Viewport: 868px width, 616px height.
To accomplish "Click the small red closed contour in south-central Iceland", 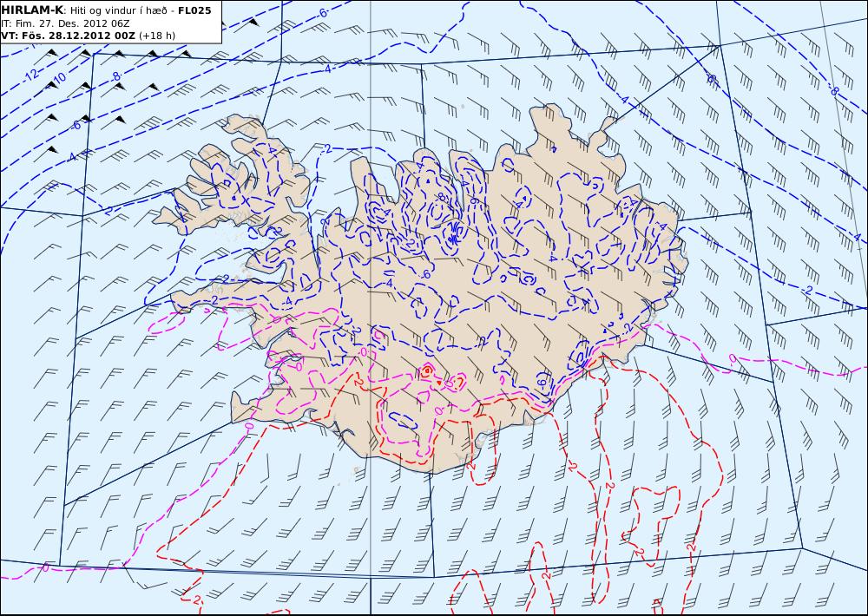I will click(x=427, y=370).
